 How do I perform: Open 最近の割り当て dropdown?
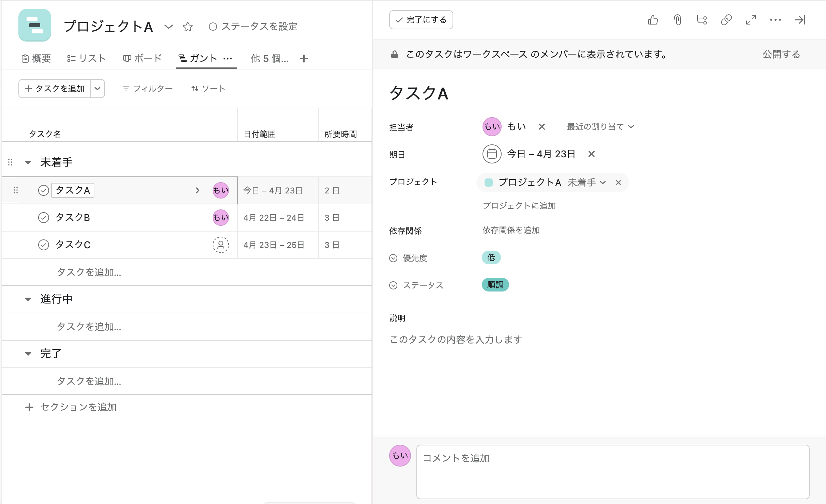click(600, 127)
